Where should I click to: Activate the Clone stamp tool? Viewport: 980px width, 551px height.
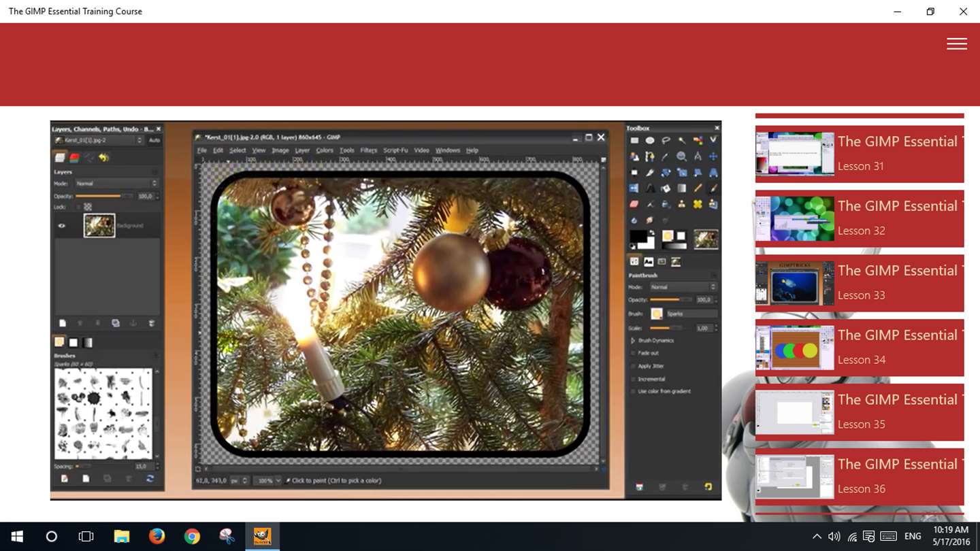pyautogui.click(x=681, y=204)
